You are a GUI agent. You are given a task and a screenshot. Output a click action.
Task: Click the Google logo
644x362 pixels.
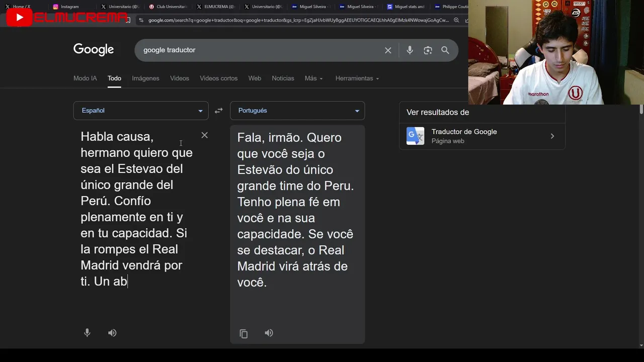[94, 49]
